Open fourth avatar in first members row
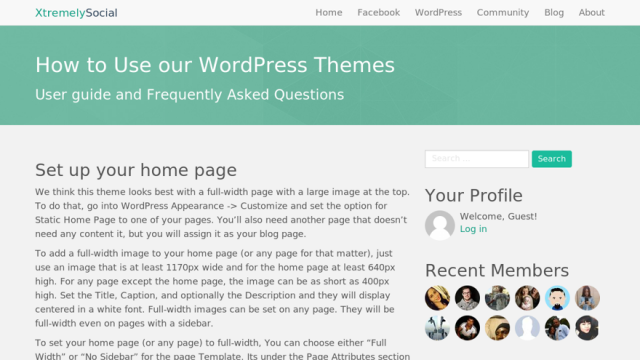This screenshot has height=360, width=640. click(x=527, y=298)
